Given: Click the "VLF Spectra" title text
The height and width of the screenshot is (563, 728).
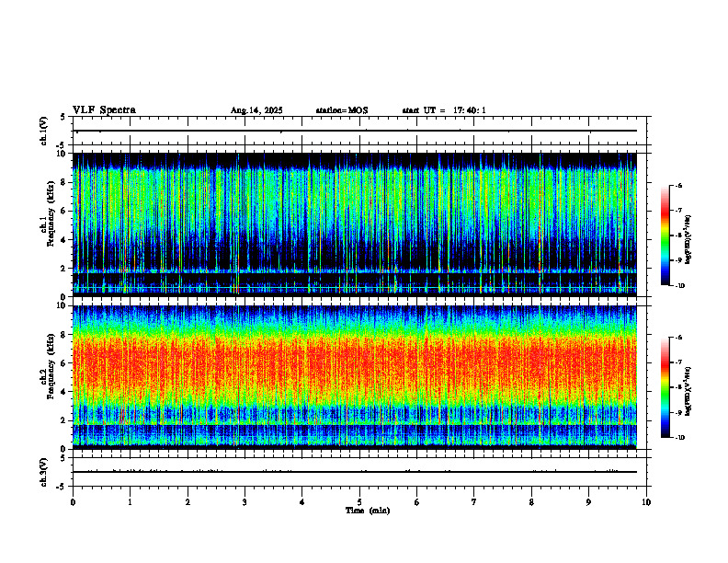Looking at the screenshot, I should tap(104, 110).
